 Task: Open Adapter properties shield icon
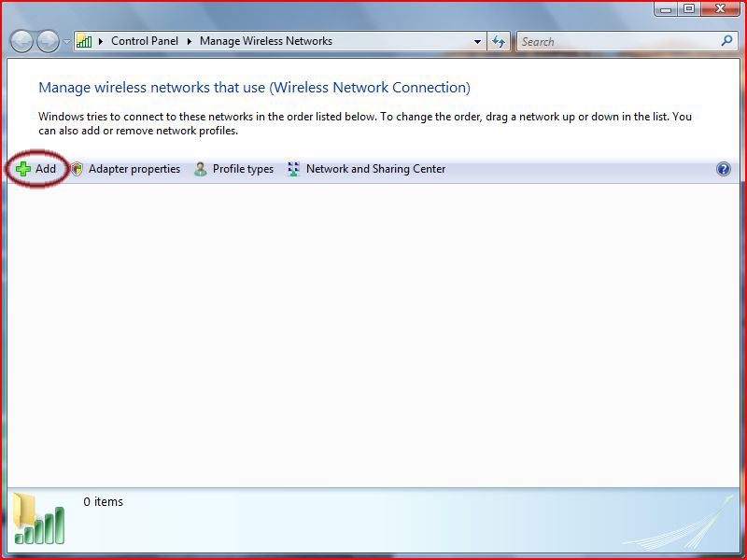point(77,169)
